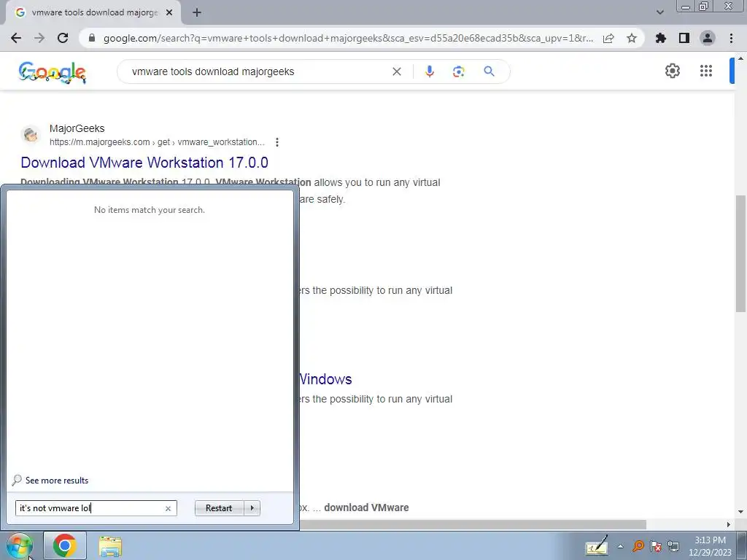Viewport: 747px width, 560px height.
Task: Click the taskbar clock showing 3:13 PM
Action: click(710, 546)
